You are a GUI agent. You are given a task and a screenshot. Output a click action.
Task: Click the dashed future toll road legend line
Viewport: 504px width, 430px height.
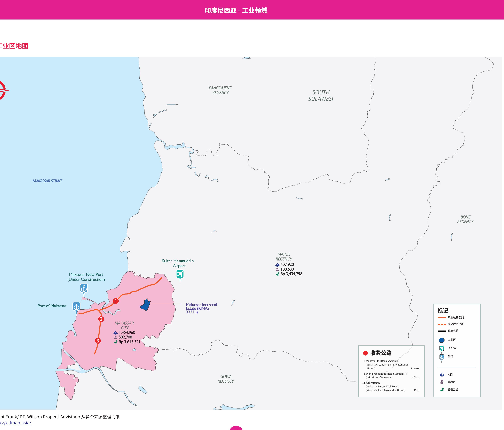click(x=442, y=324)
